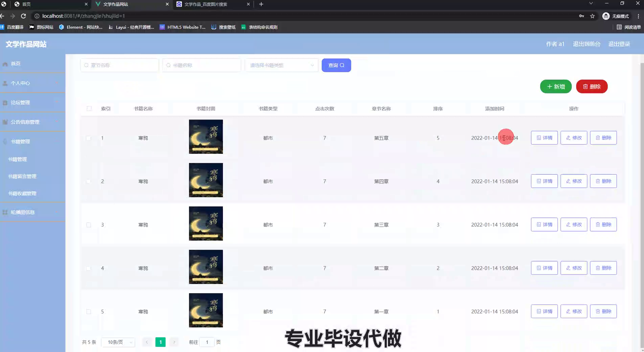644x352 pixels.
Task: Open the tab search chevron in title bar
Action: coord(591,3)
